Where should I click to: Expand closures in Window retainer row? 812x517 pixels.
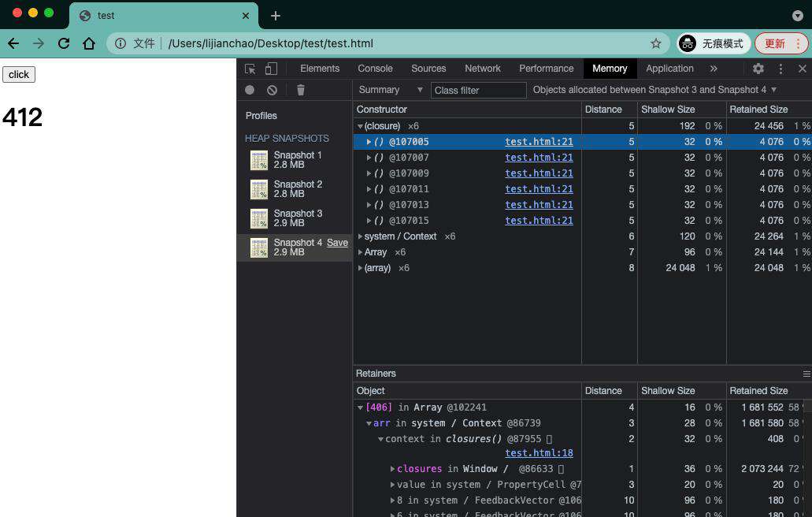pos(392,469)
